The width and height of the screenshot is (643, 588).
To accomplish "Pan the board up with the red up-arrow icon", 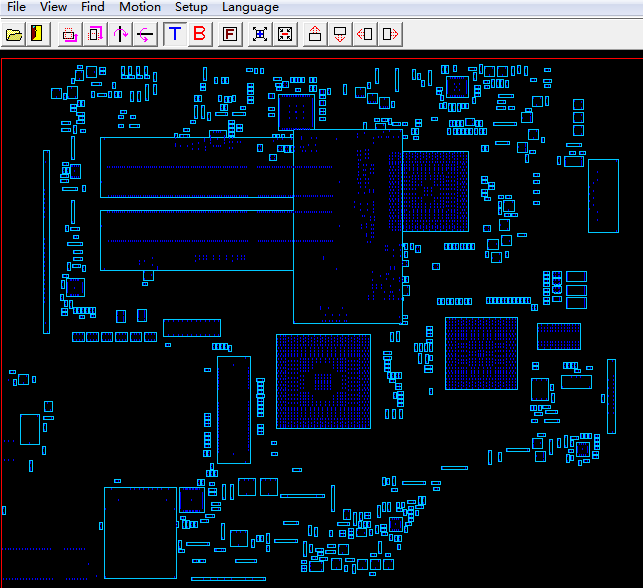I will (x=315, y=34).
